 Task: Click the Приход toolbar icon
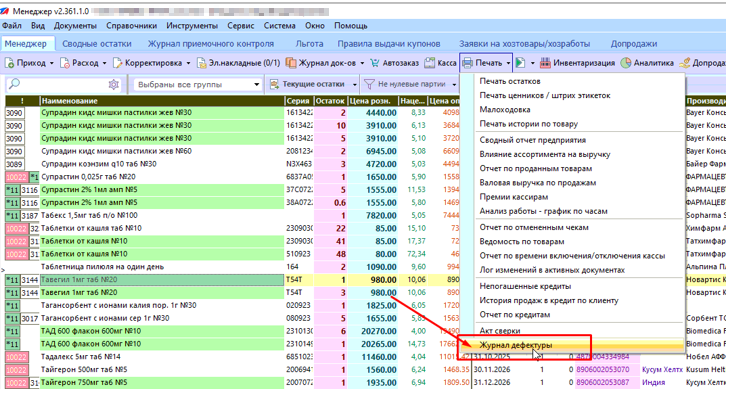[x=10, y=63]
